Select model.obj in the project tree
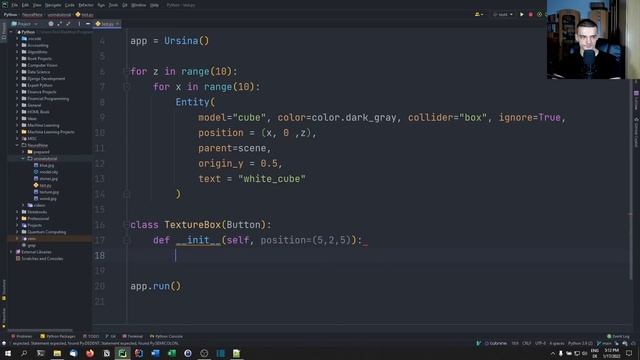640x360 pixels. coord(45,172)
